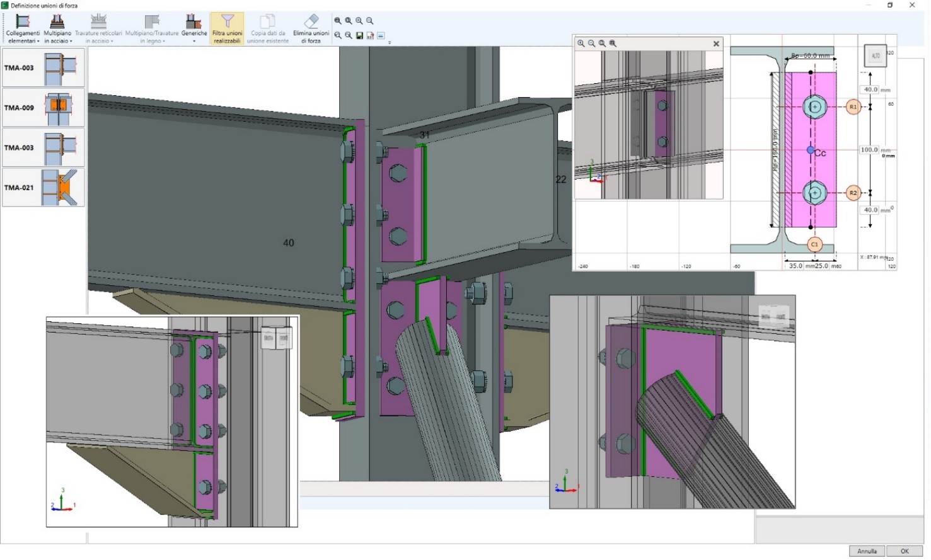Viewport: 931px width, 560px height.
Task: Choose the TMA-009 connection thumbnail
Action: pyautogui.click(x=43, y=108)
